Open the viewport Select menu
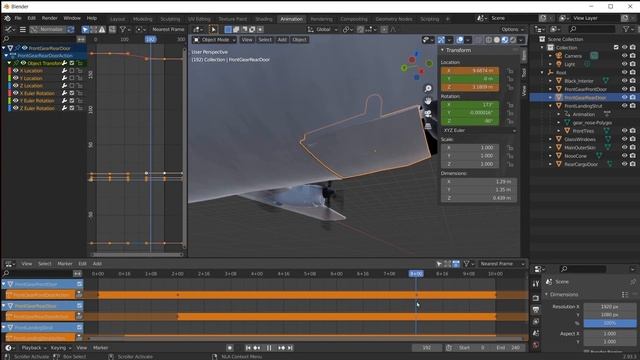 point(265,40)
